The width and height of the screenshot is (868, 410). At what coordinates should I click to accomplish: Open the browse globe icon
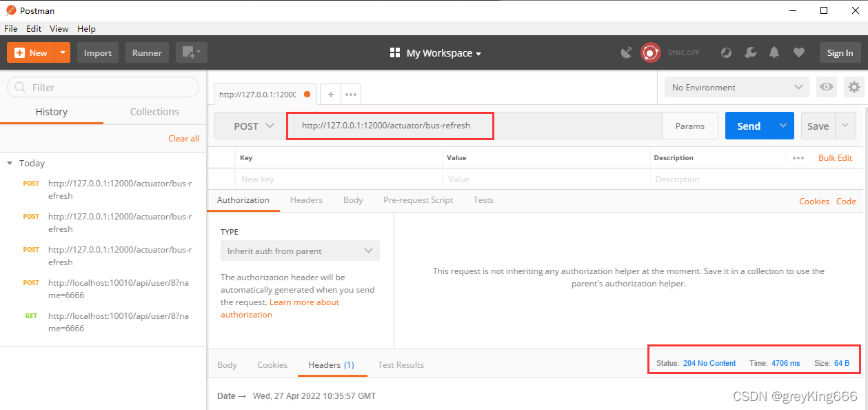click(x=726, y=52)
